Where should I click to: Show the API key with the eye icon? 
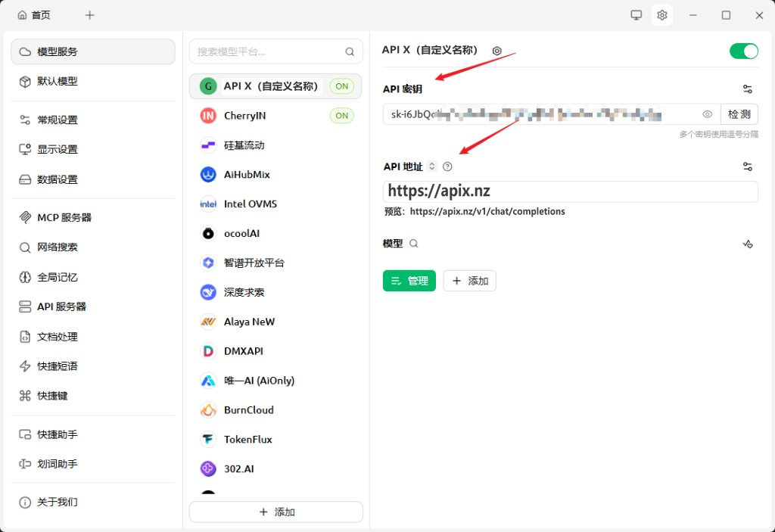(708, 114)
